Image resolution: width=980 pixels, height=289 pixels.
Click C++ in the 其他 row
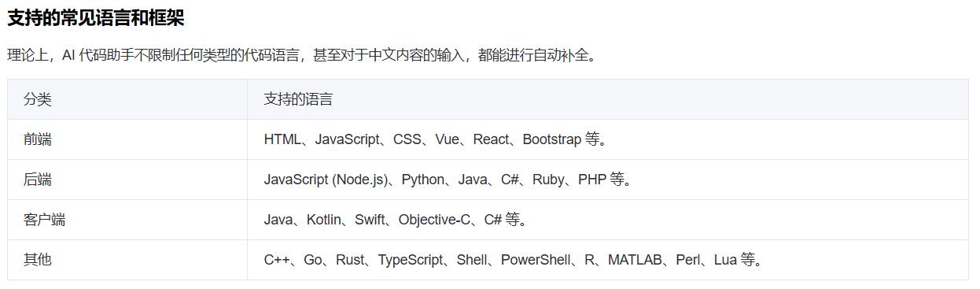(x=277, y=260)
